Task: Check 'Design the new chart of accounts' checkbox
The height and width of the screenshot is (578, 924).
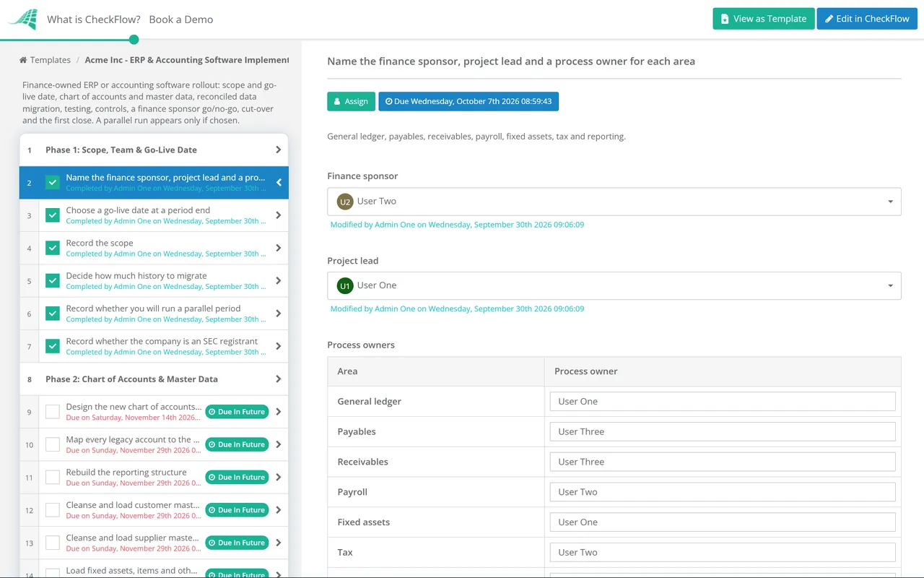Action: [x=53, y=412]
